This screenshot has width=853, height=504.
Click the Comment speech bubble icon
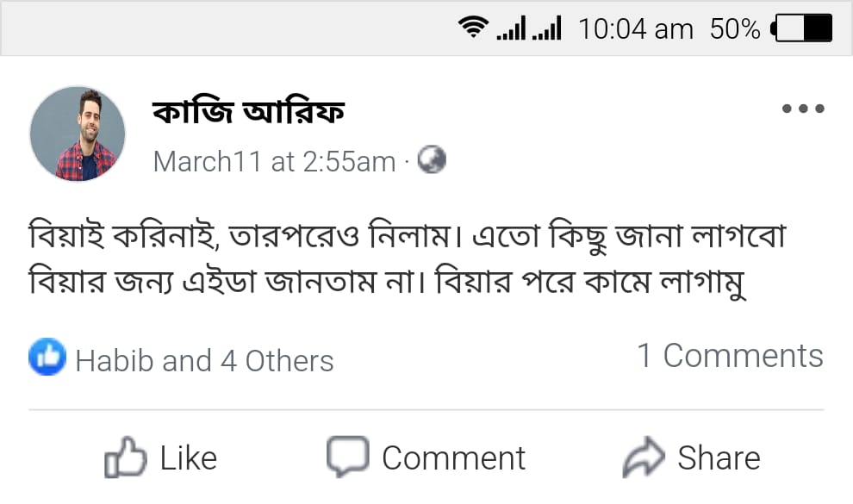347,457
